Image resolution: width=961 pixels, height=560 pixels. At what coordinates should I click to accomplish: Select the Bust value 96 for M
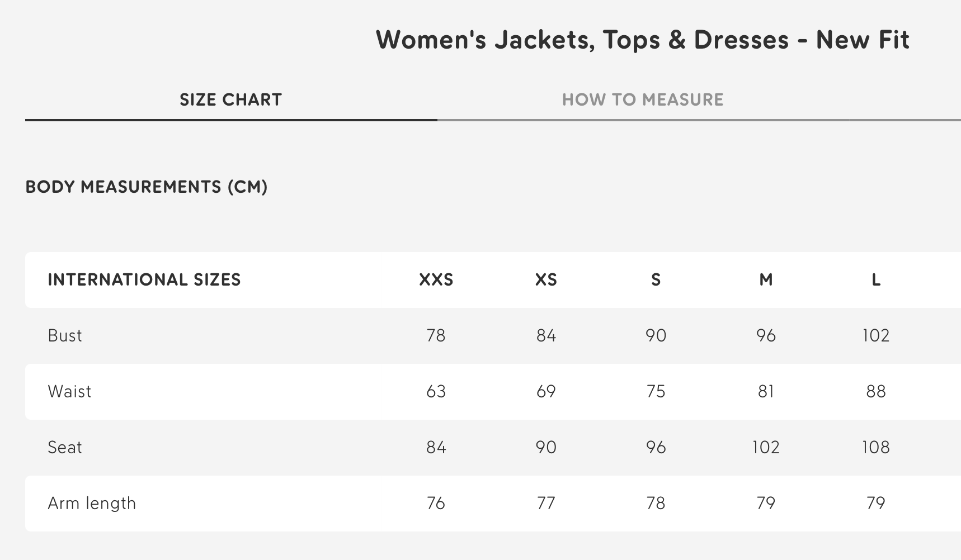pyautogui.click(x=766, y=335)
